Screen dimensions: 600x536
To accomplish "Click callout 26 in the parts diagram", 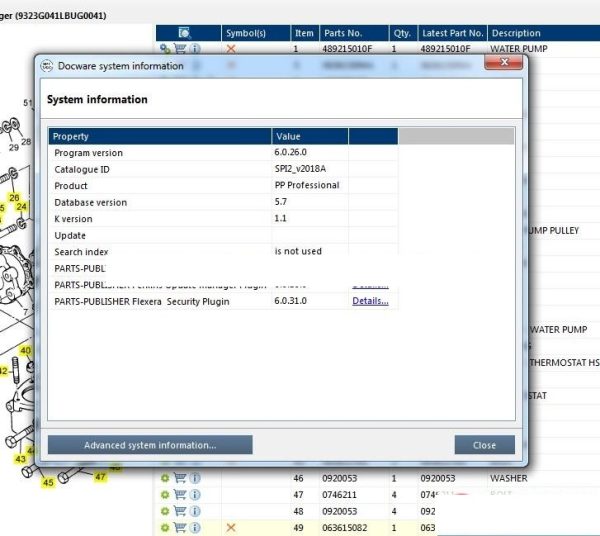I will pyautogui.click(x=14, y=197).
